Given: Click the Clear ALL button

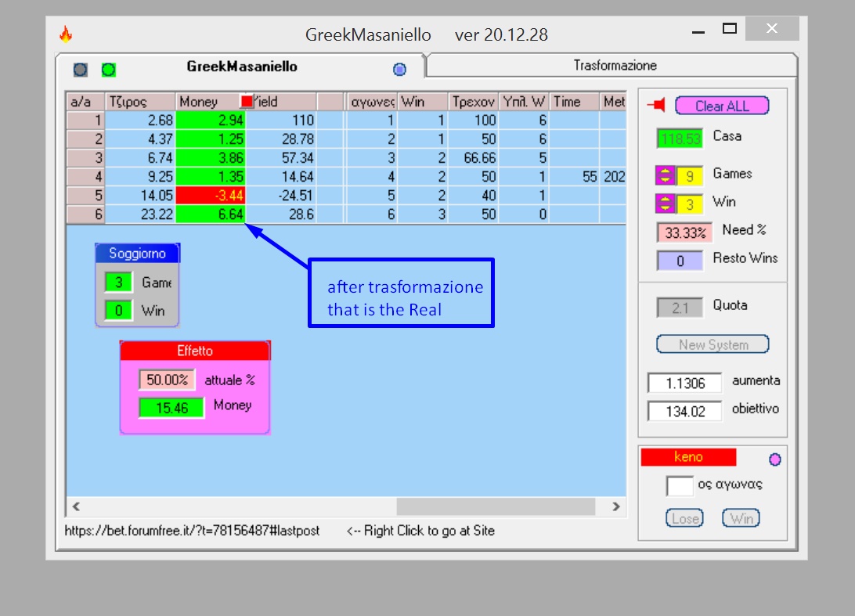Looking at the screenshot, I should pyautogui.click(x=722, y=106).
